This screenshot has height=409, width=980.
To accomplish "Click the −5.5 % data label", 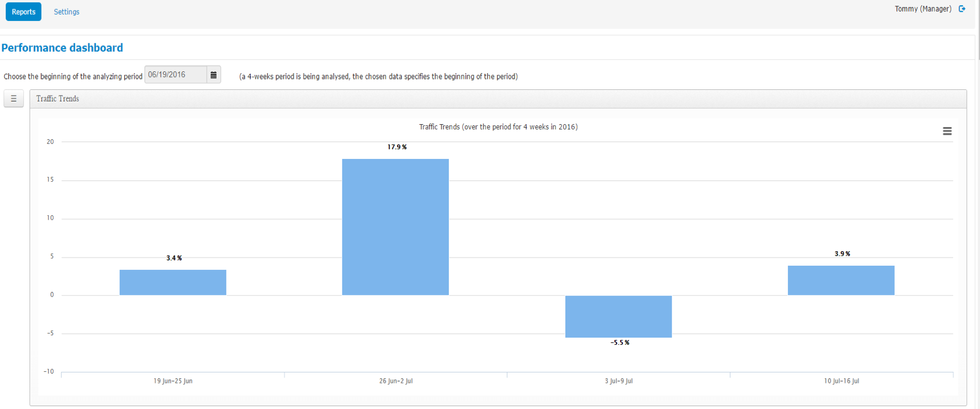I will click(x=619, y=343).
